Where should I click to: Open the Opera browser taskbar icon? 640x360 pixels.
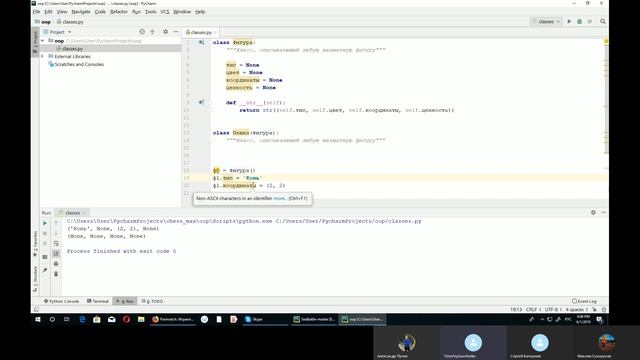pos(126,320)
